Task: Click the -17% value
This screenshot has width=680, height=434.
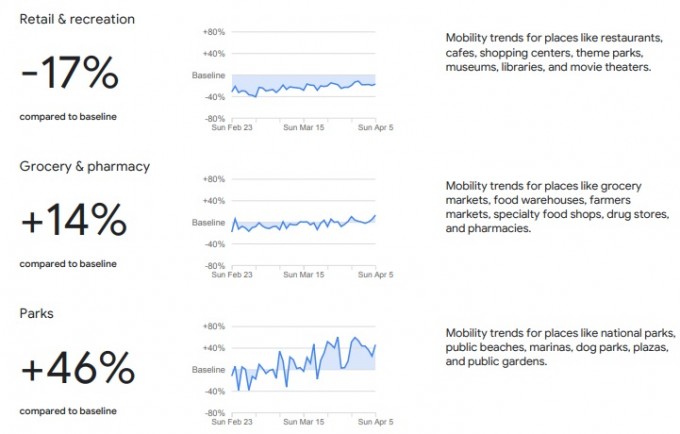Action: (69, 72)
